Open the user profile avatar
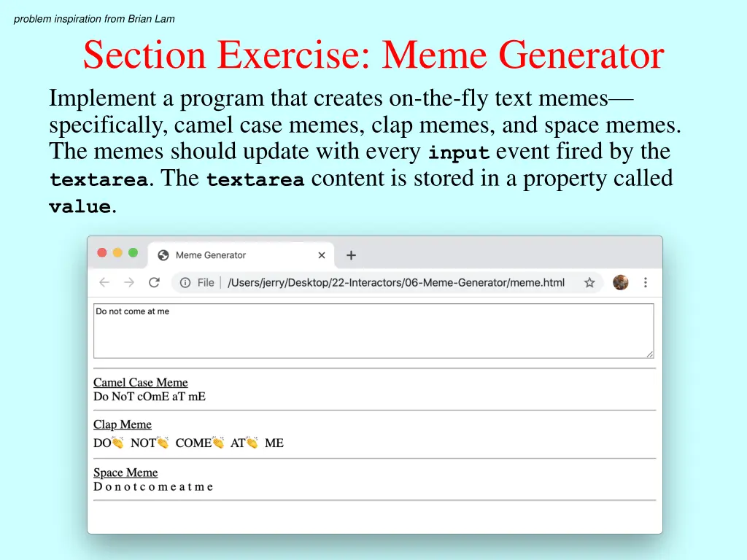The image size is (747, 560). point(621,282)
